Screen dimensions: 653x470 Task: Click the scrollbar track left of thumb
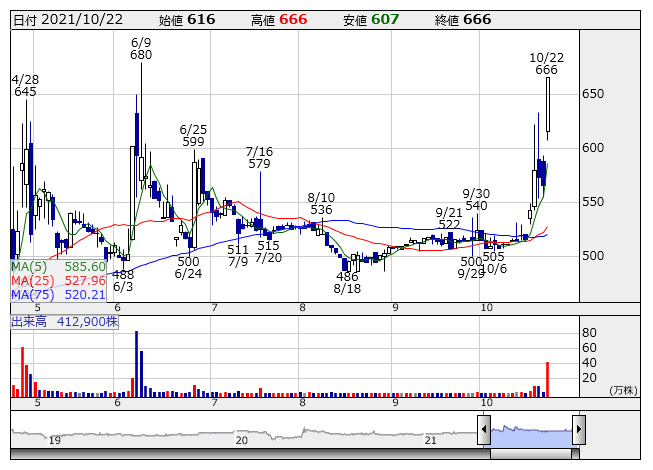(250, 454)
